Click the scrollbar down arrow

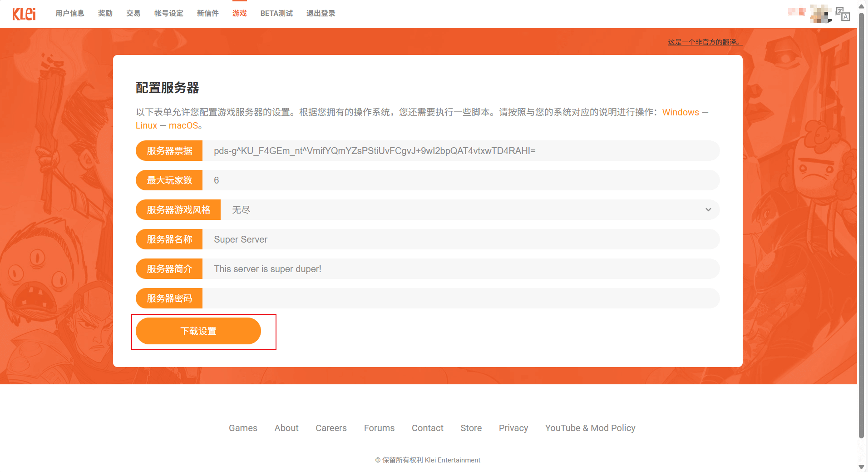[861, 467]
